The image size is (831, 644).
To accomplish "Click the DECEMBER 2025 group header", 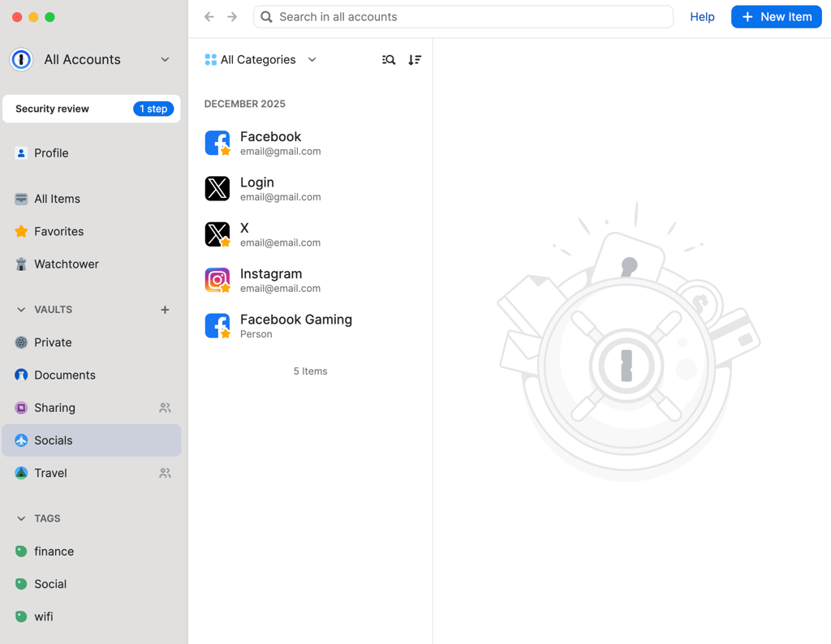I will (x=245, y=104).
